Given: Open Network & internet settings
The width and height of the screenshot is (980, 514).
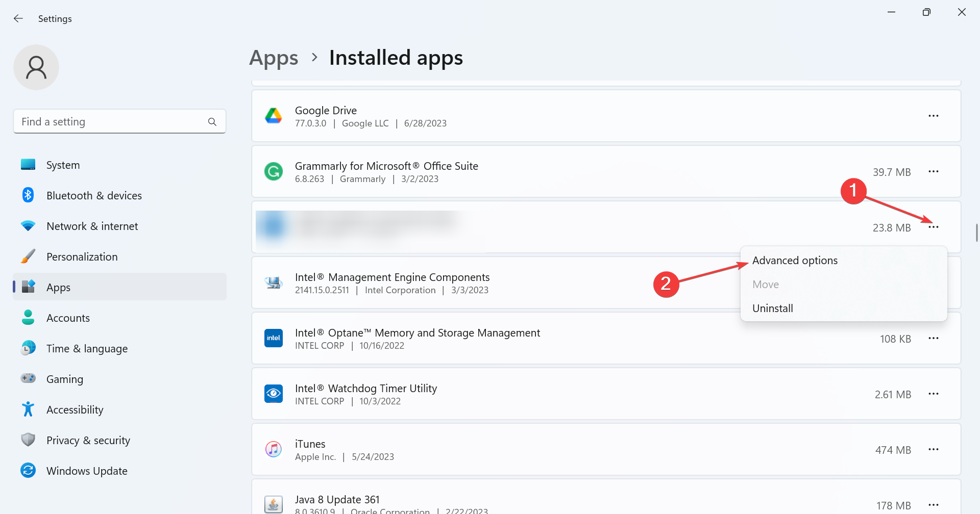Looking at the screenshot, I should 119,226.
